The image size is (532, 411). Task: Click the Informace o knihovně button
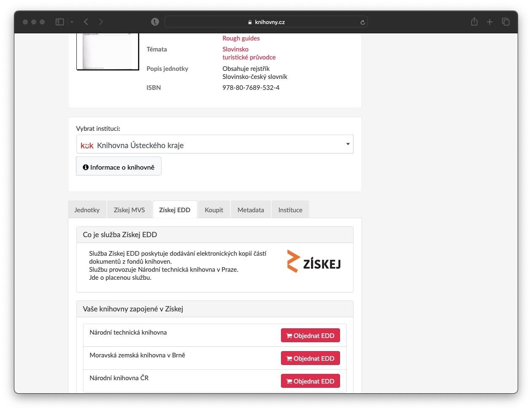click(x=119, y=167)
